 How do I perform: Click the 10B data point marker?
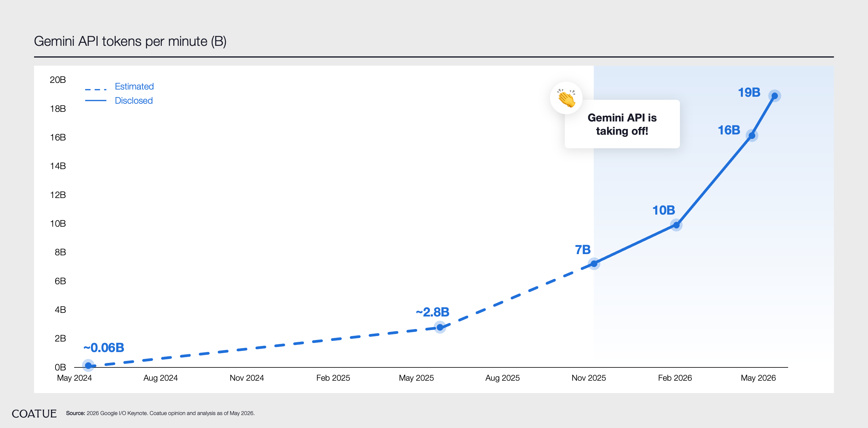coord(676,225)
